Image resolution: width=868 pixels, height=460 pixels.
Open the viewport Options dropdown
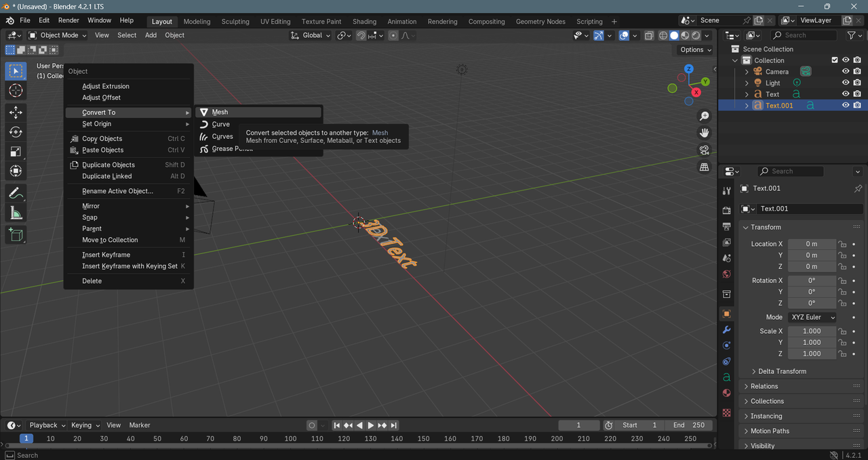pyautogui.click(x=695, y=49)
